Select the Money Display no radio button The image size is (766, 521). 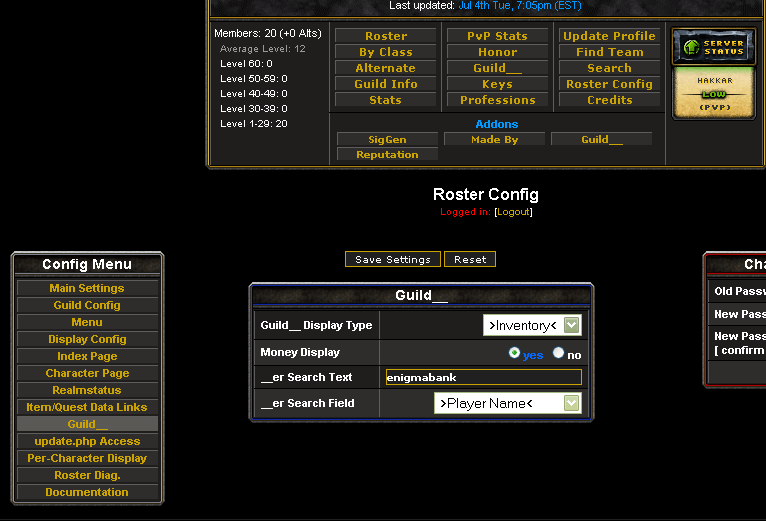click(x=558, y=353)
